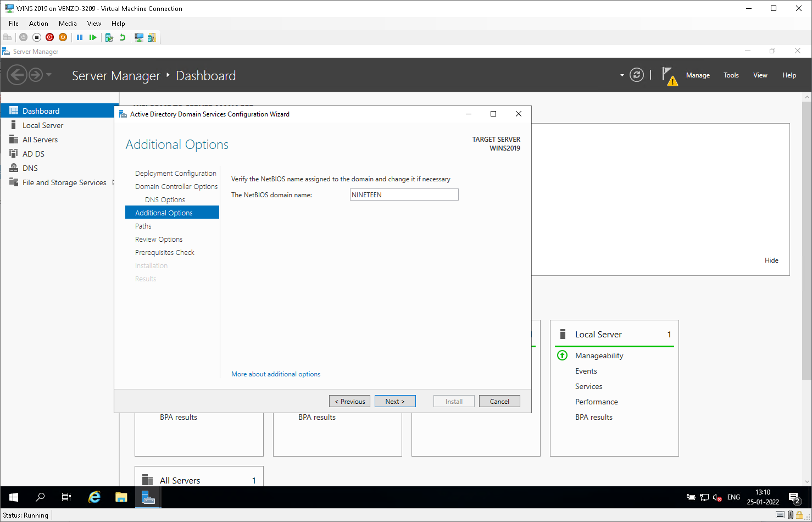812x522 pixels.
Task: Cancel the AD DS configuration wizard
Action: pos(499,401)
